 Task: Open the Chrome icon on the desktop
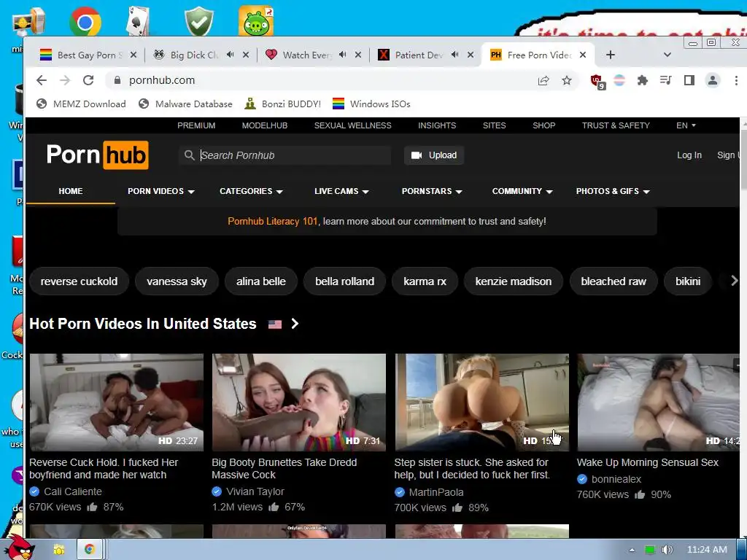click(x=85, y=22)
